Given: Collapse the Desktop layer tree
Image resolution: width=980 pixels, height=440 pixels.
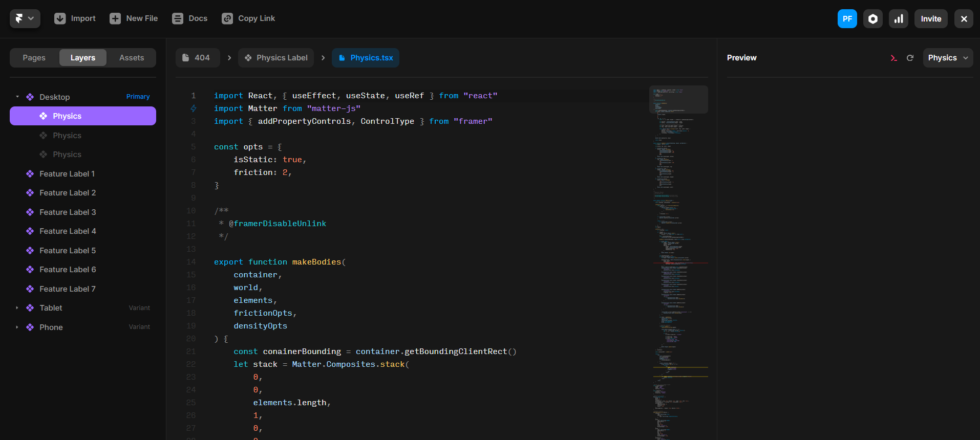Looking at the screenshot, I should pos(17,97).
